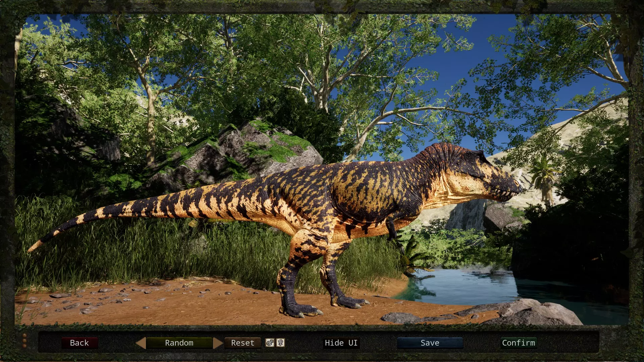The height and width of the screenshot is (362, 644).
Task: Confirm the dinosaur customization
Action: pyautogui.click(x=519, y=343)
